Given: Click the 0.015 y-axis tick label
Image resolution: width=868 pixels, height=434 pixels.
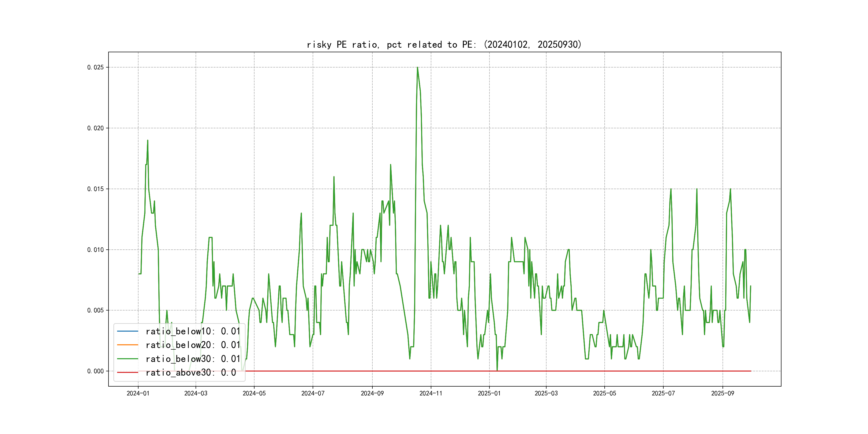Looking at the screenshot, I should [x=95, y=189].
